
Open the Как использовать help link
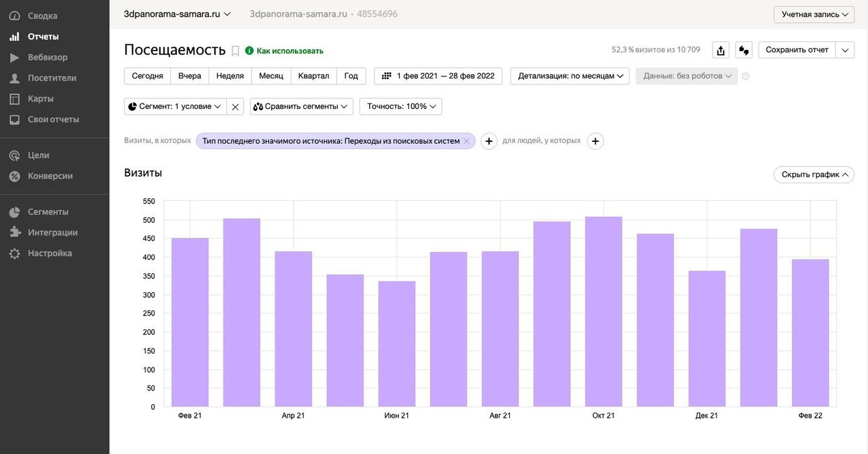point(289,51)
